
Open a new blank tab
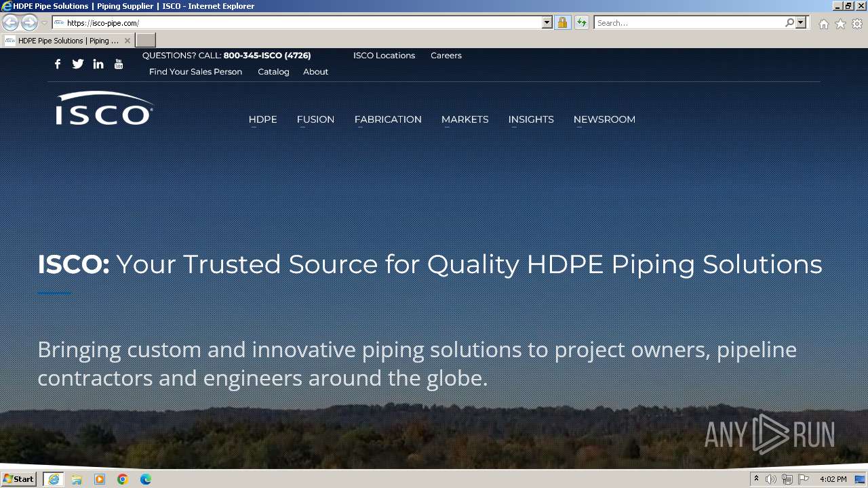click(146, 41)
